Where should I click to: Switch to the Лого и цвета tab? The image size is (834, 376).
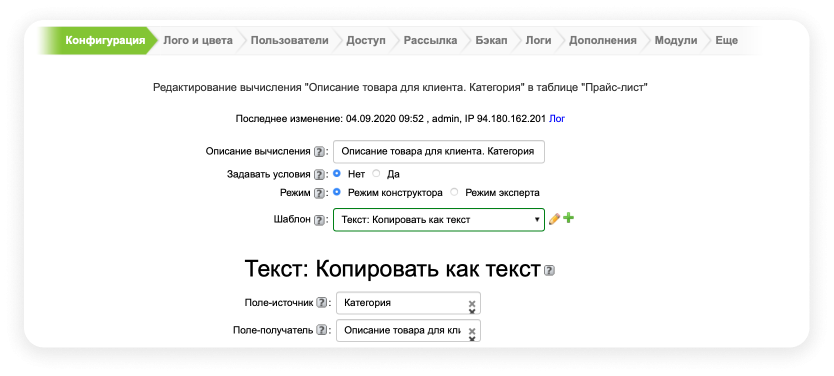(198, 40)
